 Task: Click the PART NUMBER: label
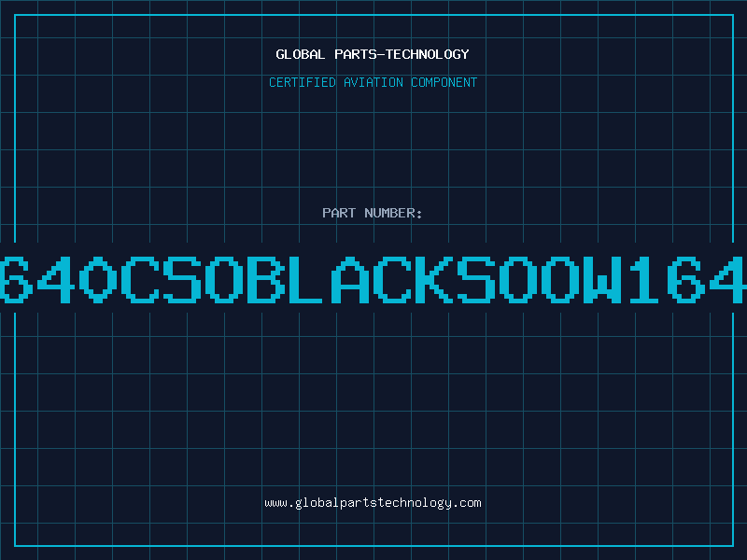pos(373,213)
